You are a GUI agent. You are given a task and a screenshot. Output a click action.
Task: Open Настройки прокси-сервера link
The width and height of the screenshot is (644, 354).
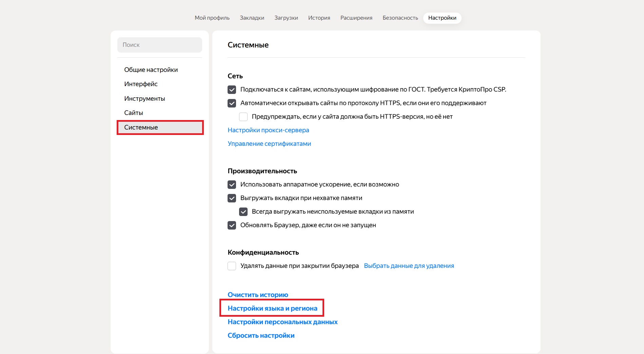(x=268, y=130)
